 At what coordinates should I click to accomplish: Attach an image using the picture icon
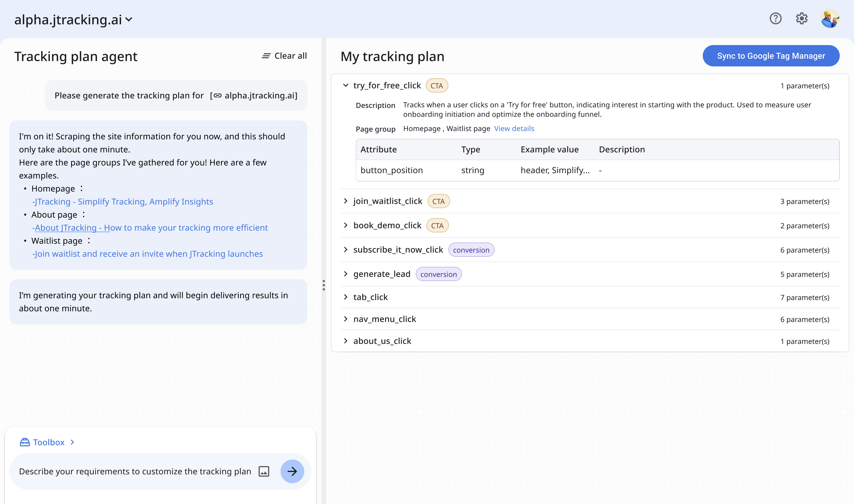click(264, 471)
